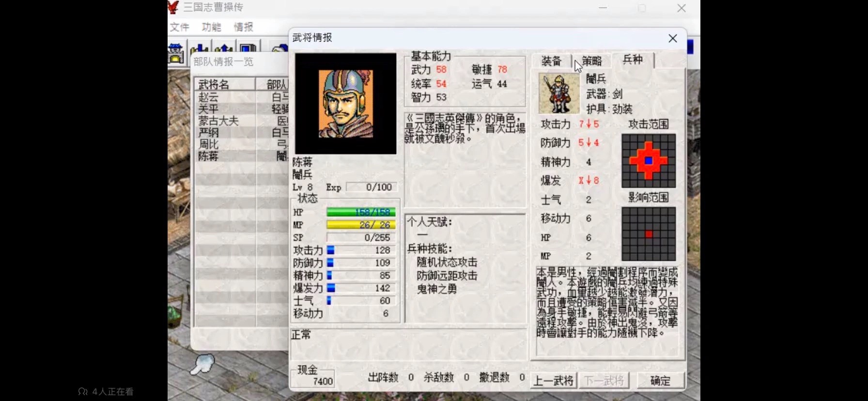Screen dimensions: 868x401
Task: Click the 影响范围 grid diagram
Action: click(x=649, y=234)
